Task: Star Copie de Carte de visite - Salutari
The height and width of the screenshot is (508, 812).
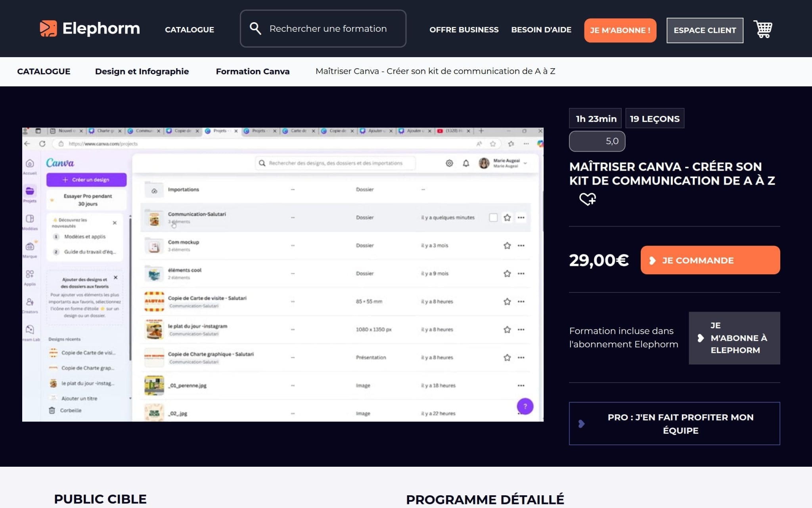Action: [x=507, y=301]
